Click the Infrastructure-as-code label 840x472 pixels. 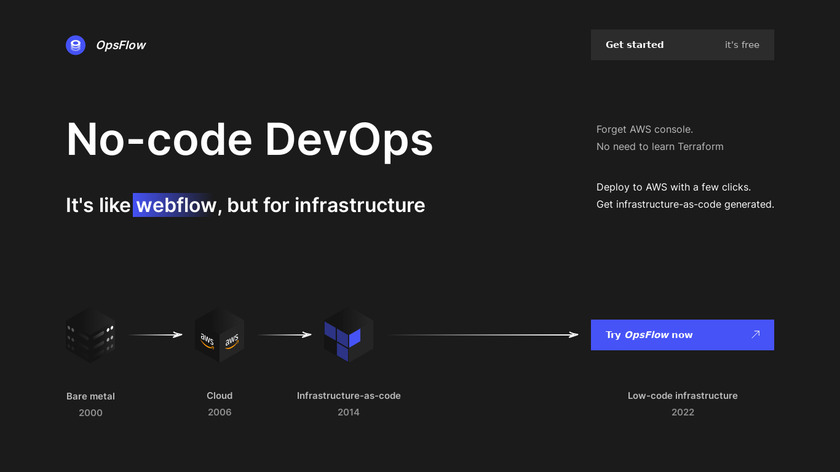point(349,395)
